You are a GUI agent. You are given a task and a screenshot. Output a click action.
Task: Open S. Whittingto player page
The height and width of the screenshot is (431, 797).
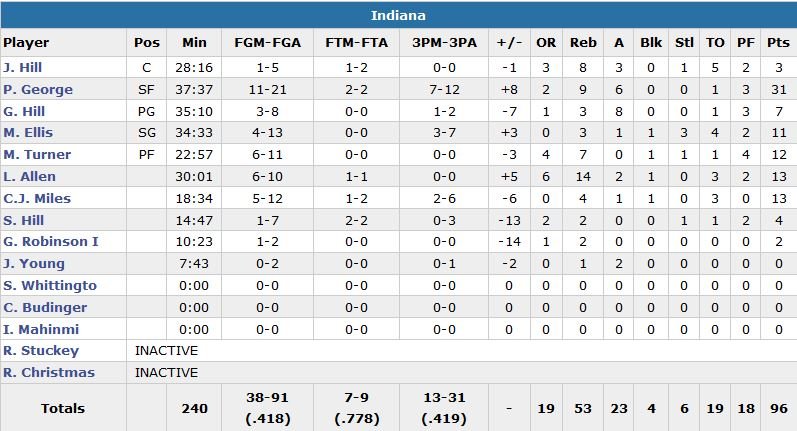point(50,286)
